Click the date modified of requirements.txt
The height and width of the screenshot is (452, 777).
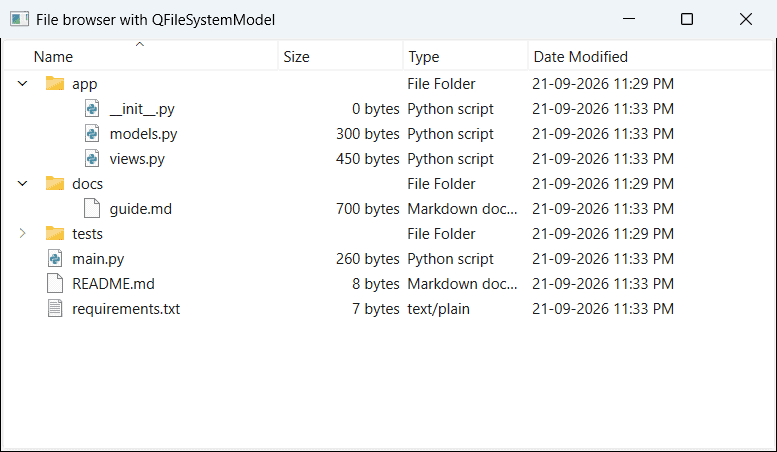(603, 309)
